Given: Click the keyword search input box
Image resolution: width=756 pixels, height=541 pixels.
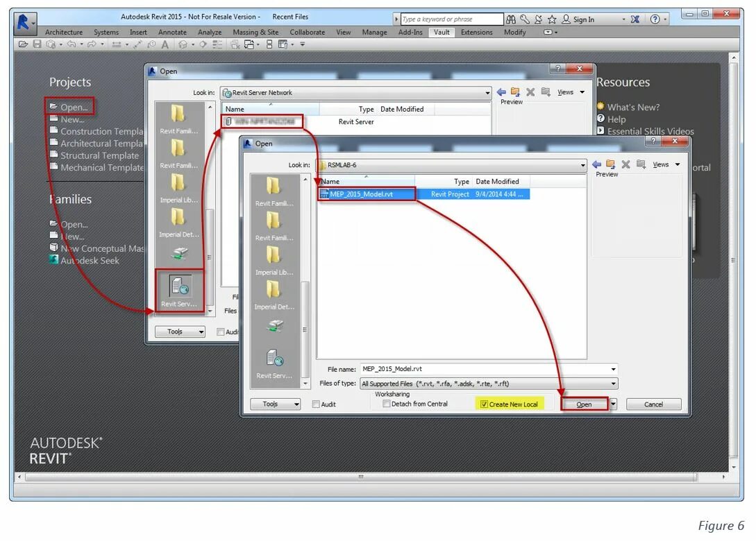Looking at the screenshot, I should tap(452, 19).
